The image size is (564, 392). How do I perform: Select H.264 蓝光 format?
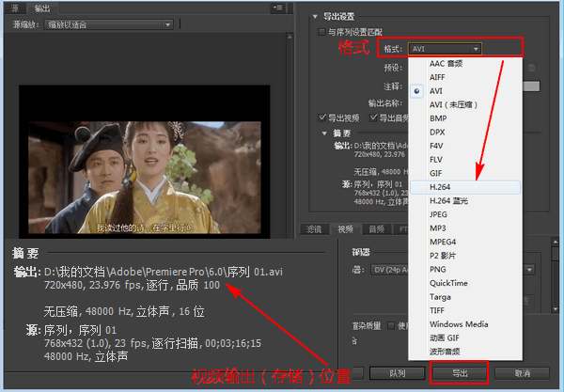coord(465,200)
